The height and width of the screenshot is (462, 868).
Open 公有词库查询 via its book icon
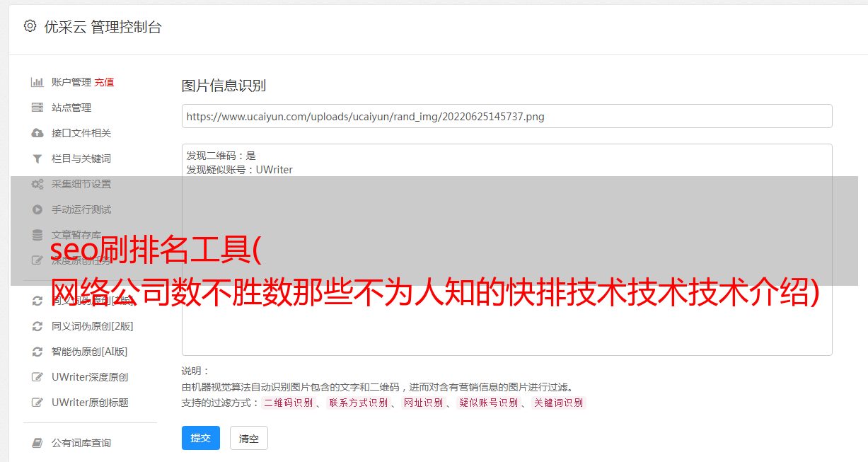(37, 443)
